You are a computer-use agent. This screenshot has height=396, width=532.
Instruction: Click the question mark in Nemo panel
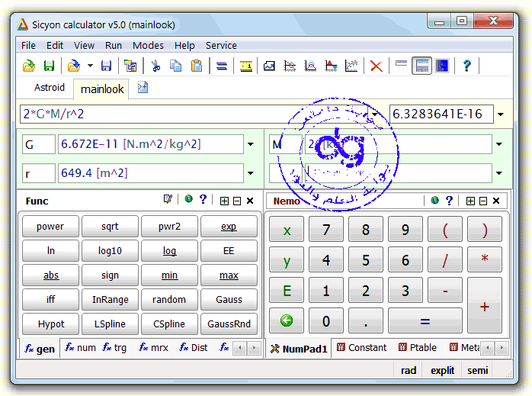[x=449, y=201]
